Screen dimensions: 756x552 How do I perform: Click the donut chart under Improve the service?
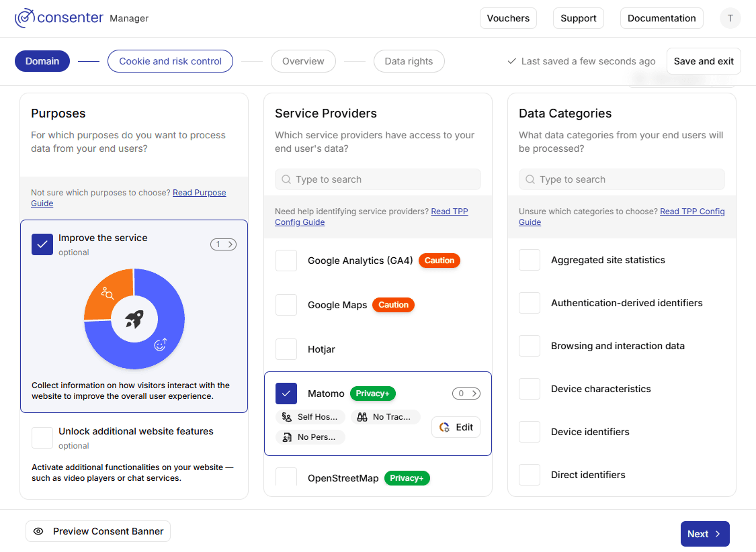coord(134,318)
